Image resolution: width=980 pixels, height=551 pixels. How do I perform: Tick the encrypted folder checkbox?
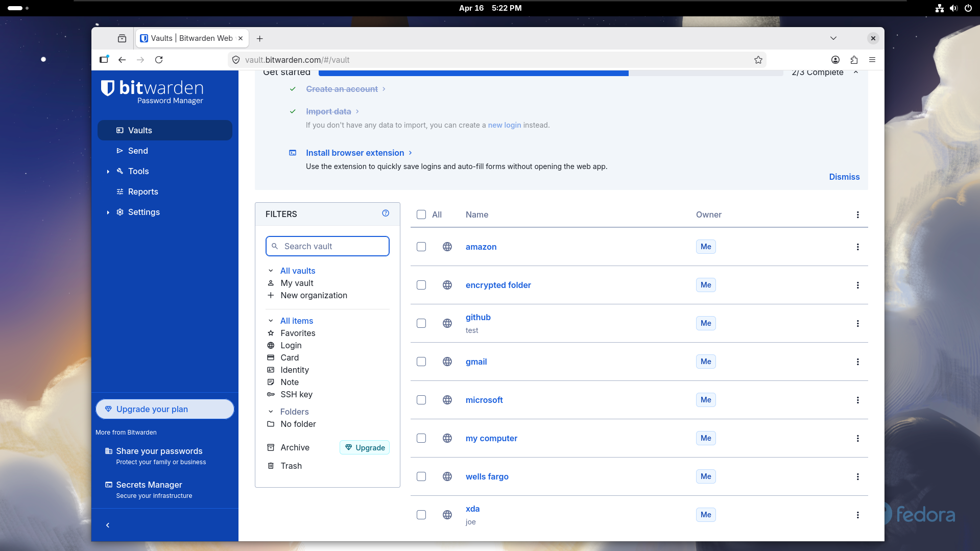[421, 285]
